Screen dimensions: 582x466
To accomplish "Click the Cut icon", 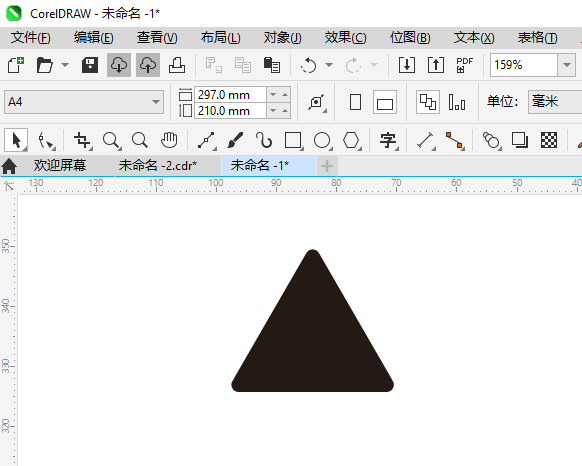I will coord(214,65).
